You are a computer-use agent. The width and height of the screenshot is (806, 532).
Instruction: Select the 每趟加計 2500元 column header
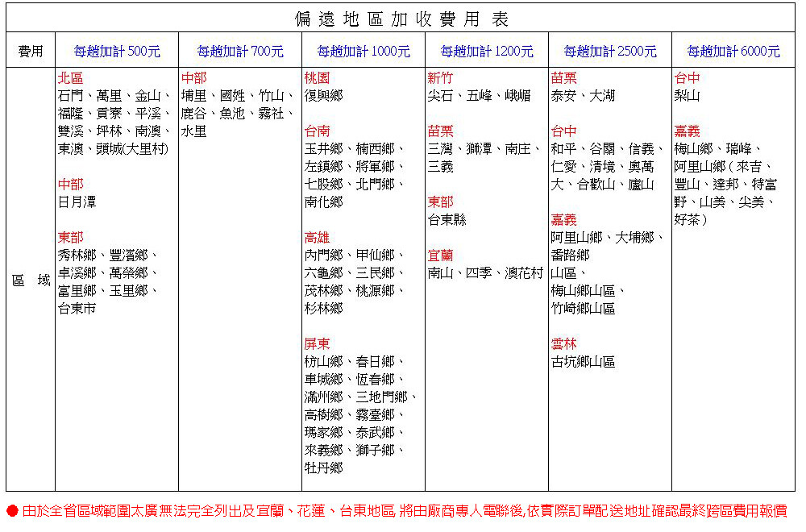(x=610, y=52)
